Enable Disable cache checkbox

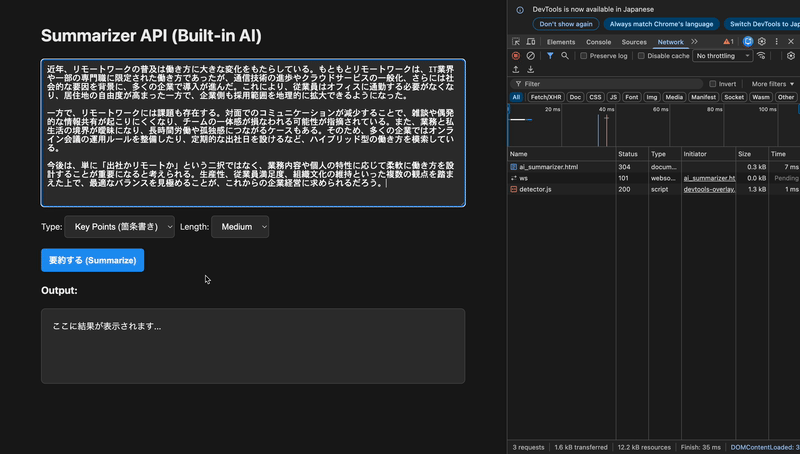641,56
